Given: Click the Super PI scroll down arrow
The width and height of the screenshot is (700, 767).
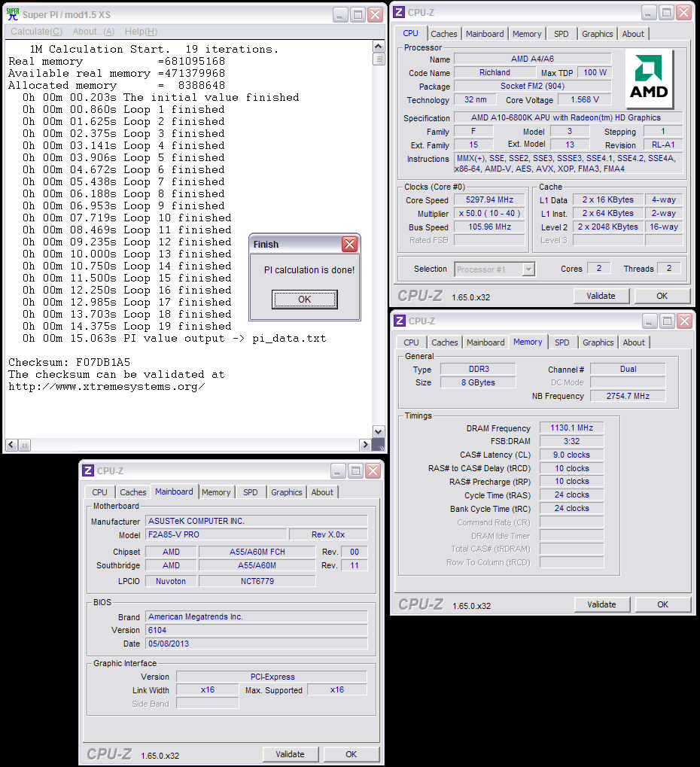Looking at the screenshot, I should tap(378, 431).
